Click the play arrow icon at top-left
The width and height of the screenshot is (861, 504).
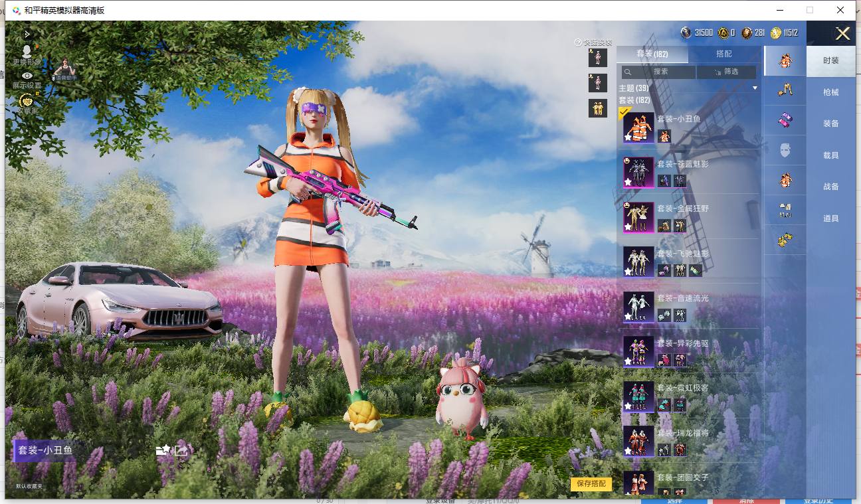pos(27,34)
